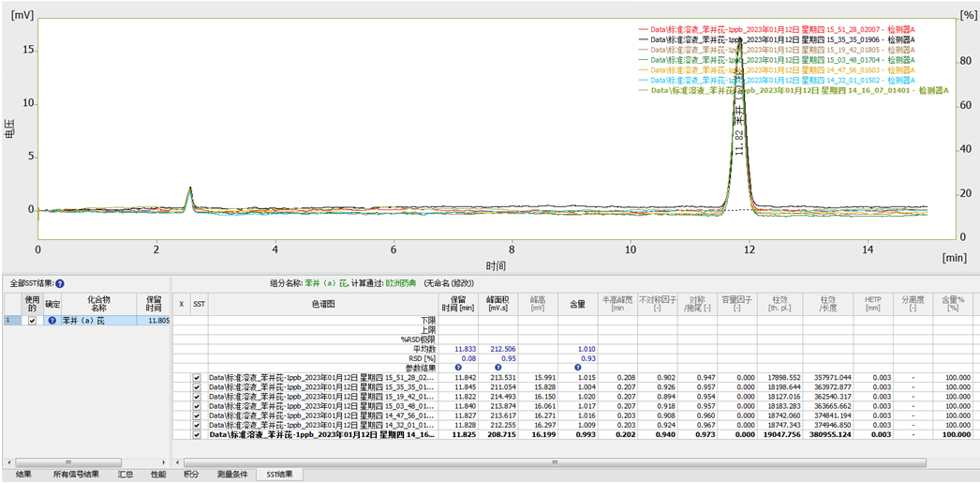This screenshot has width=980, height=483.
Task: Open the 所有信号结果 tab
Action: point(76,475)
